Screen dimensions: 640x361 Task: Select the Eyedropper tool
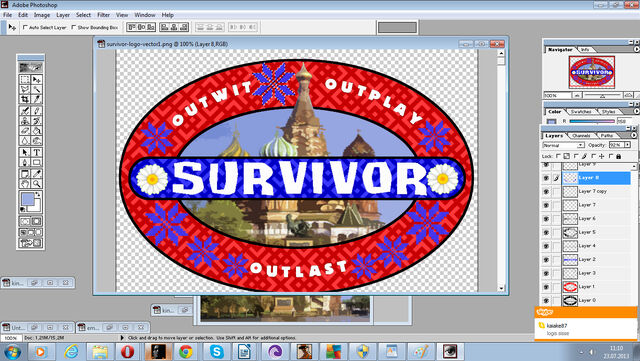click(36, 174)
